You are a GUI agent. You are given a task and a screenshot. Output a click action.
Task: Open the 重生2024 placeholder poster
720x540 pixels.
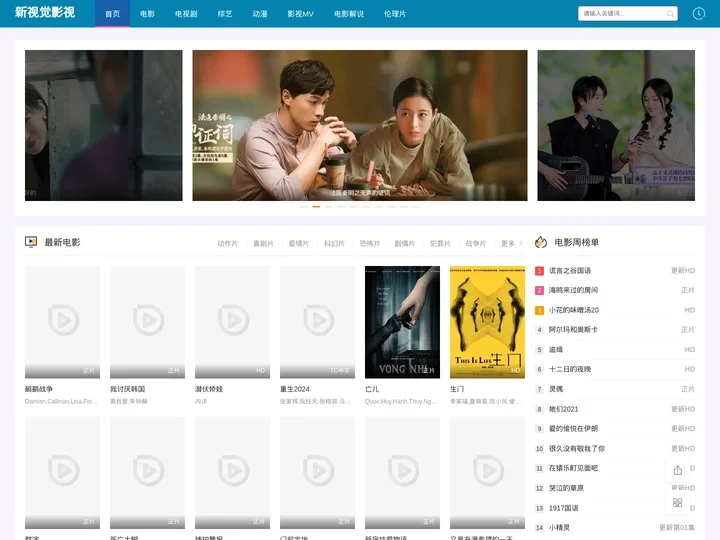tap(317, 322)
